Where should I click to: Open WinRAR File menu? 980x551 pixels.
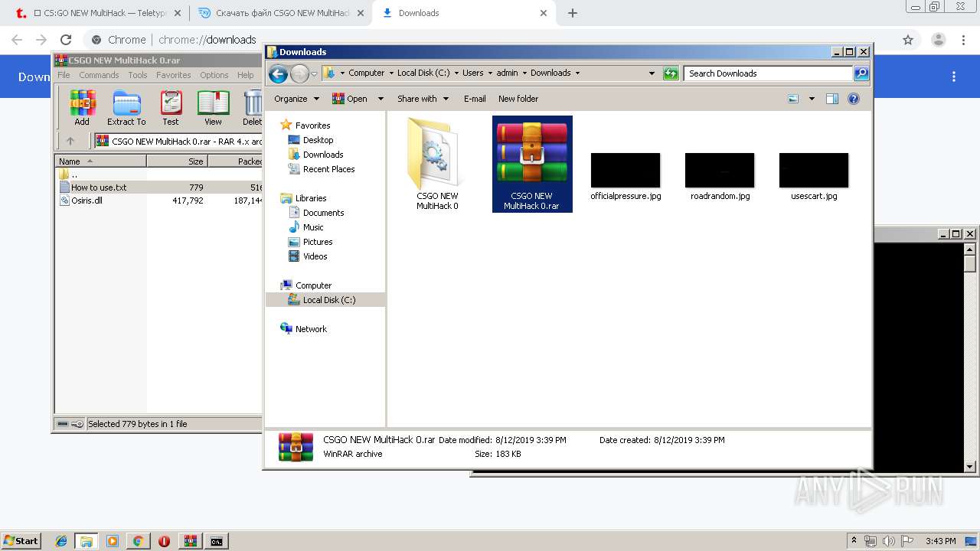pyautogui.click(x=64, y=75)
